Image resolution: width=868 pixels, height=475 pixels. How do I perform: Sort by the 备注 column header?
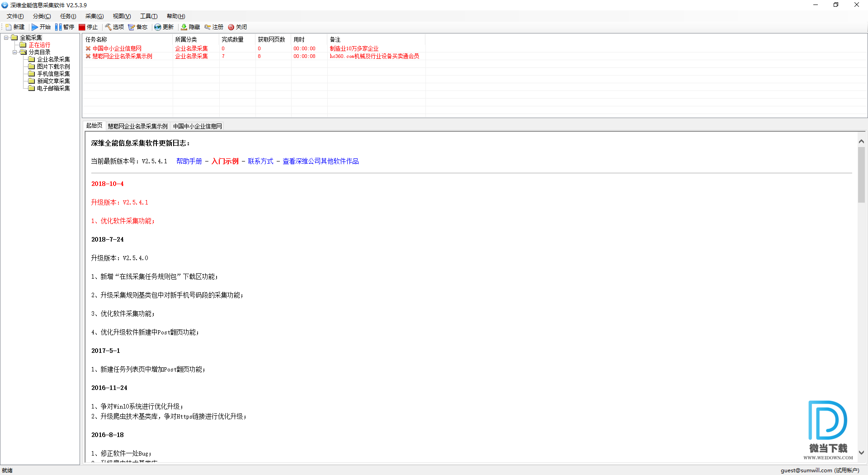pos(376,39)
